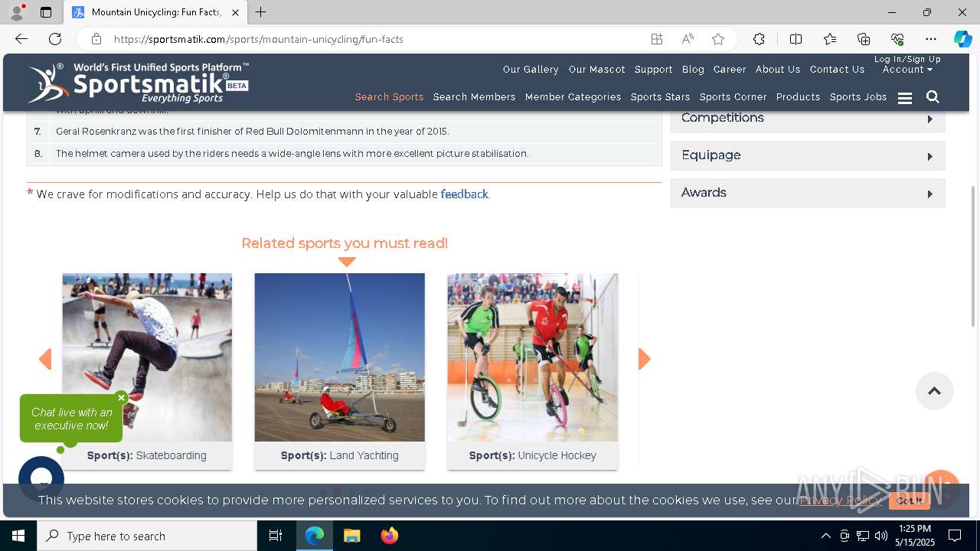
Task: Open the site hamburger menu icon
Action: pos(905,98)
